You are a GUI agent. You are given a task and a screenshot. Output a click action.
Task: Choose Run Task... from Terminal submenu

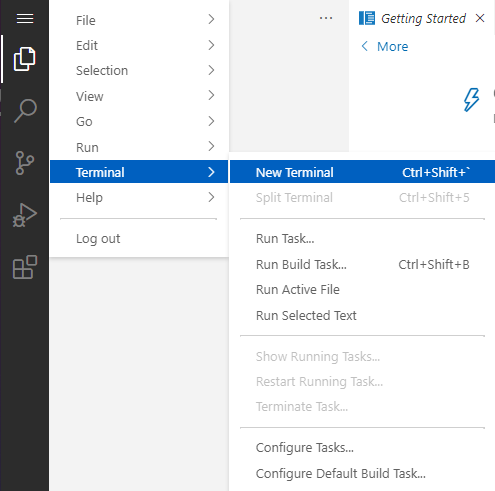pos(362,239)
